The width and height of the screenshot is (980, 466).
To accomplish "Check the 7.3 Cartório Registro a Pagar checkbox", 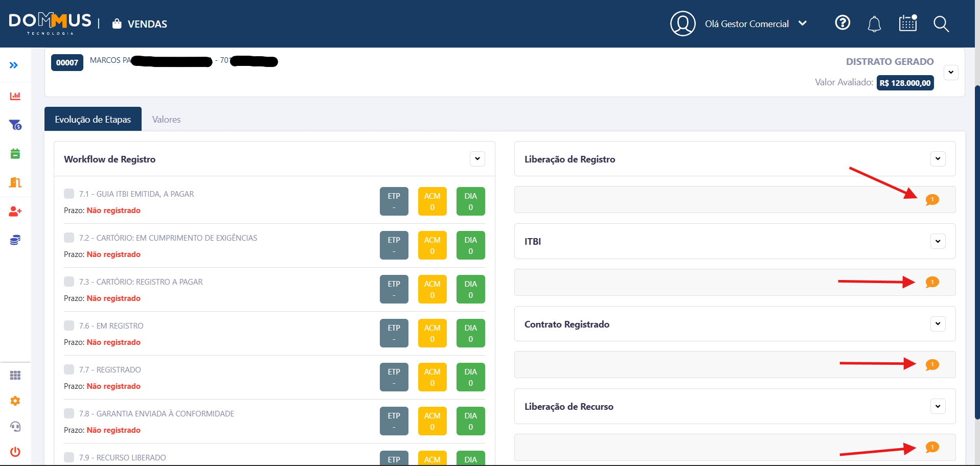I will [69, 282].
